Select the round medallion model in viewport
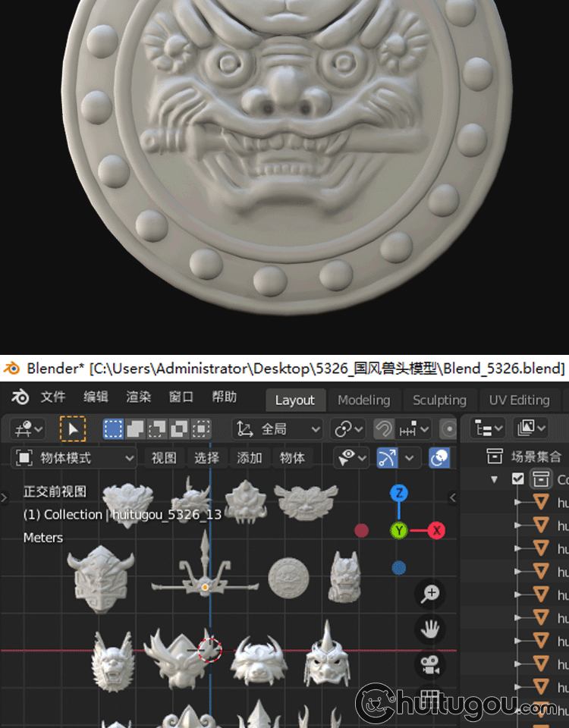 (x=288, y=578)
